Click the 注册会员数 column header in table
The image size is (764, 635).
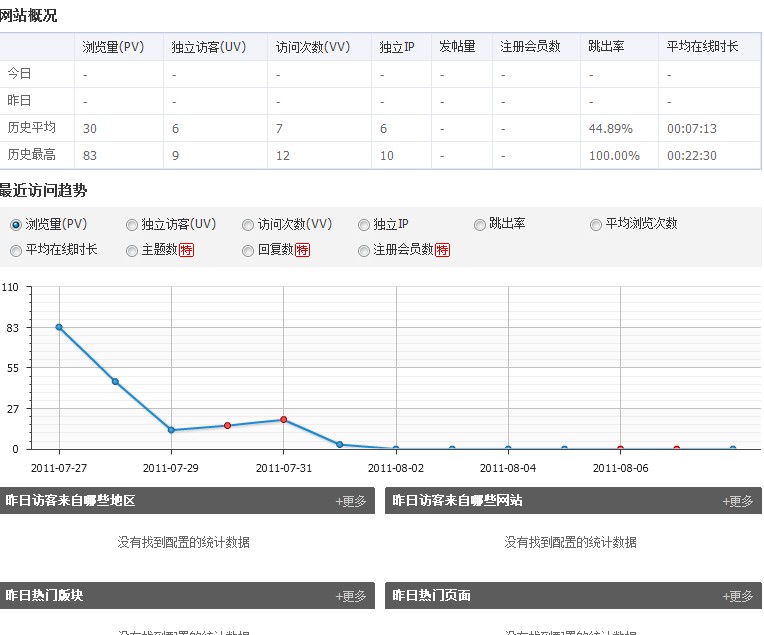pyautogui.click(x=530, y=46)
